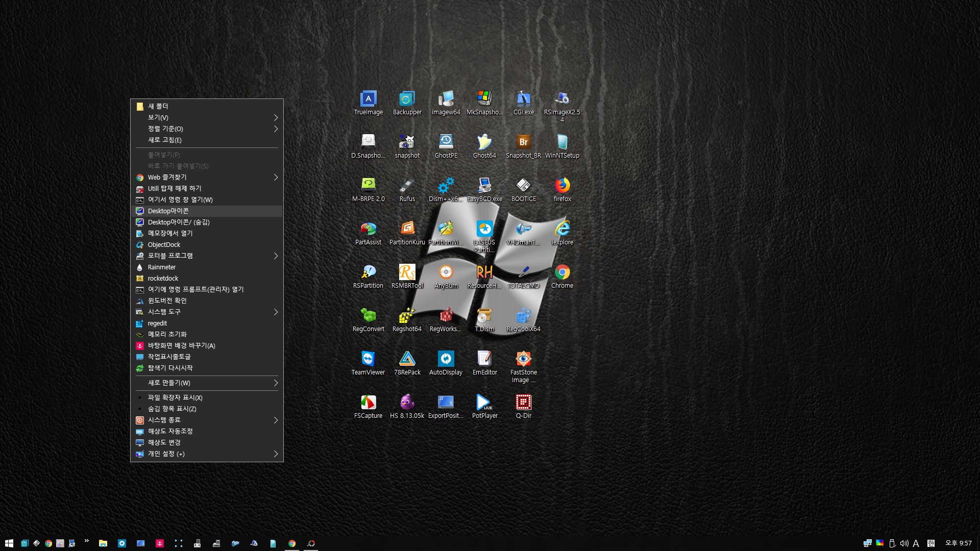
Task: Select the WinNTSetup desktop icon
Action: click(x=562, y=146)
